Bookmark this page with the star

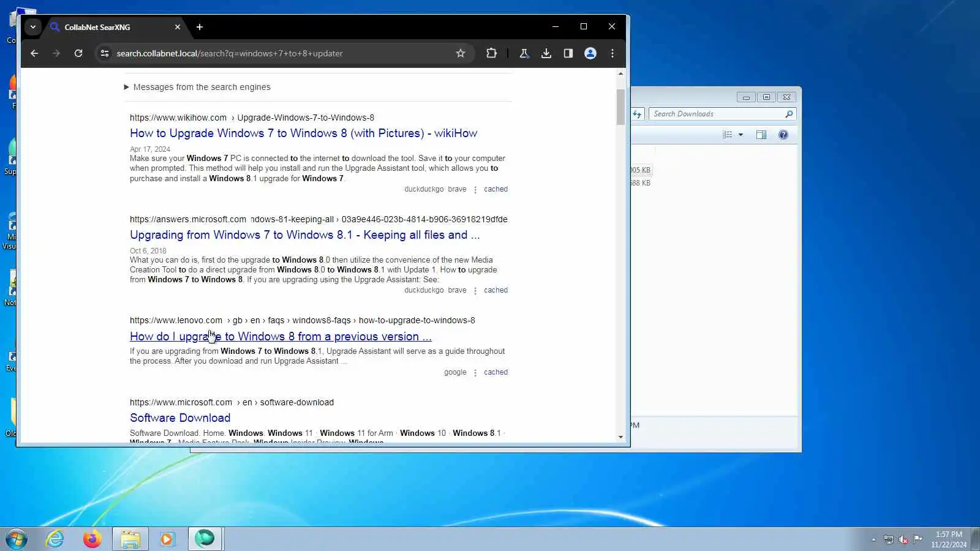(461, 53)
